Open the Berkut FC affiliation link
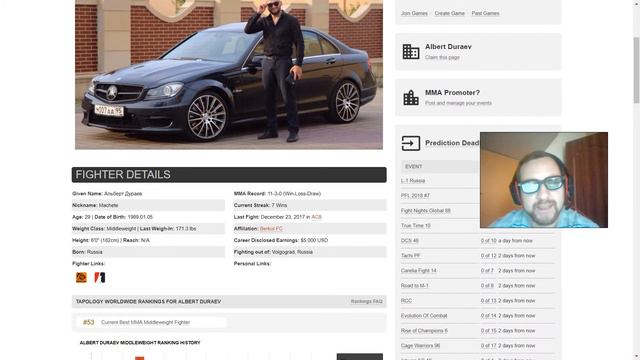 (x=271, y=229)
